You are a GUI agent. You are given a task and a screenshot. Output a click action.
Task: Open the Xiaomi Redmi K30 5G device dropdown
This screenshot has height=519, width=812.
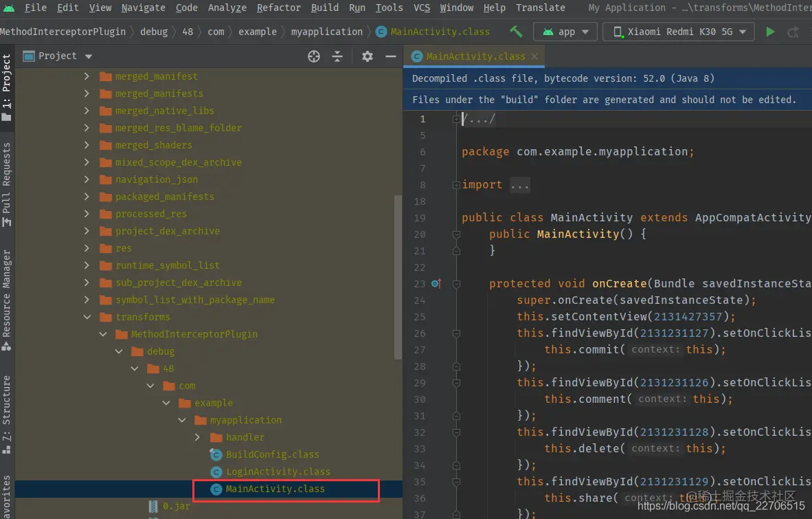click(679, 32)
